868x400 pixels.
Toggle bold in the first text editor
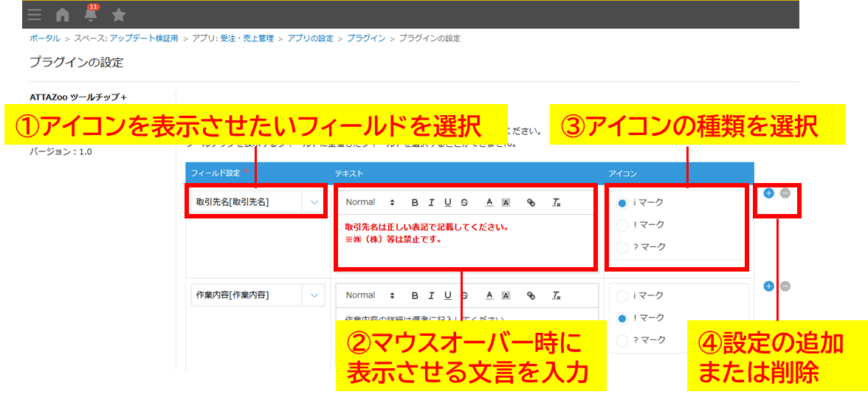point(415,202)
